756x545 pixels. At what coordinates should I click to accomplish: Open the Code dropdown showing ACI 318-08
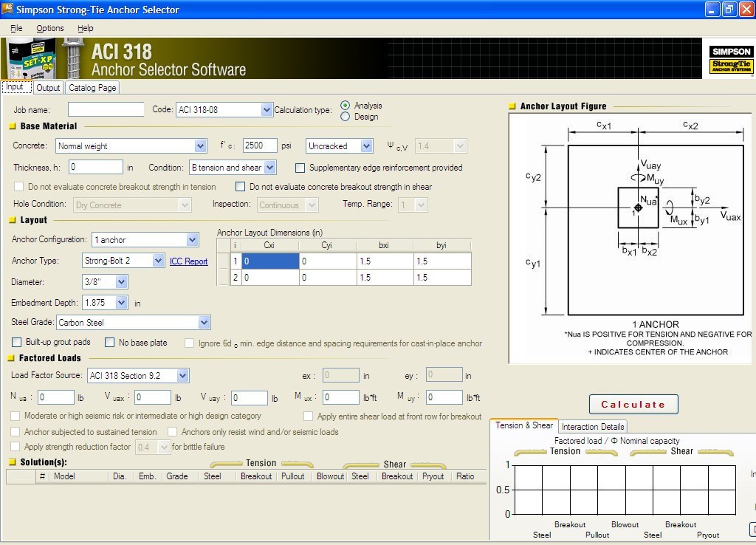[266, 109]
